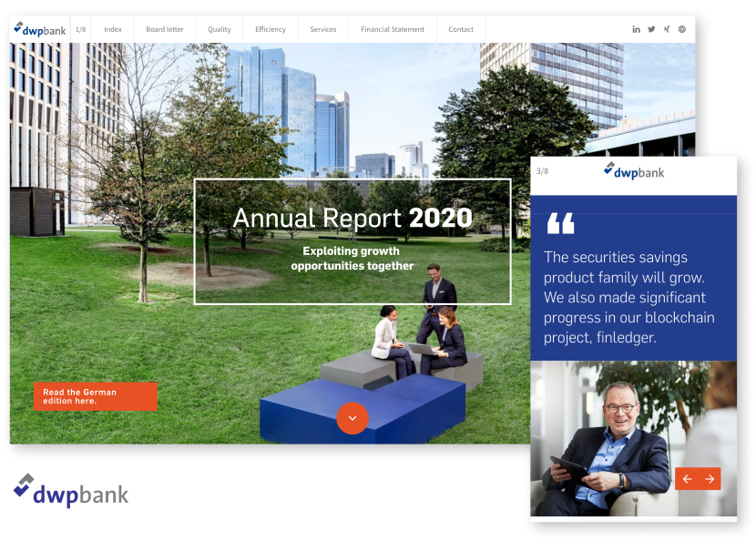Viewport: 756px width, 541px height.
Task: Open the Financial Statement section
Action: tap(393, 29)
